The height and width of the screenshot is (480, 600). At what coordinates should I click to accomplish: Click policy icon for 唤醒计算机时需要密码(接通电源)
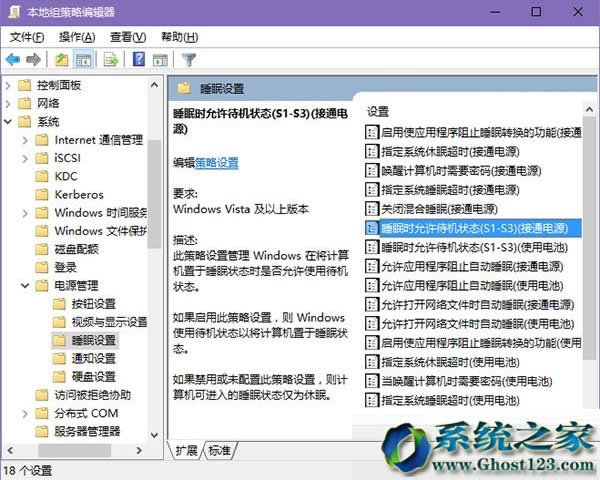[x=372, y=171]
